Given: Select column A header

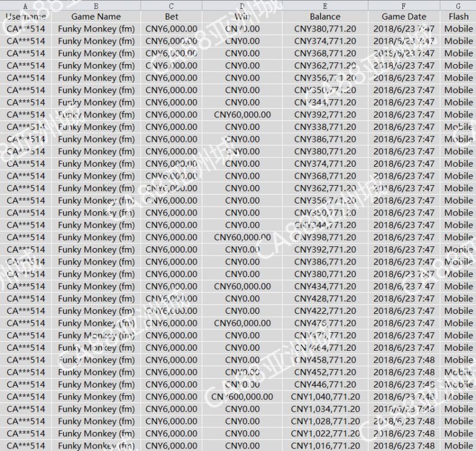Looking at the screenshot, I should coord(26,5).
